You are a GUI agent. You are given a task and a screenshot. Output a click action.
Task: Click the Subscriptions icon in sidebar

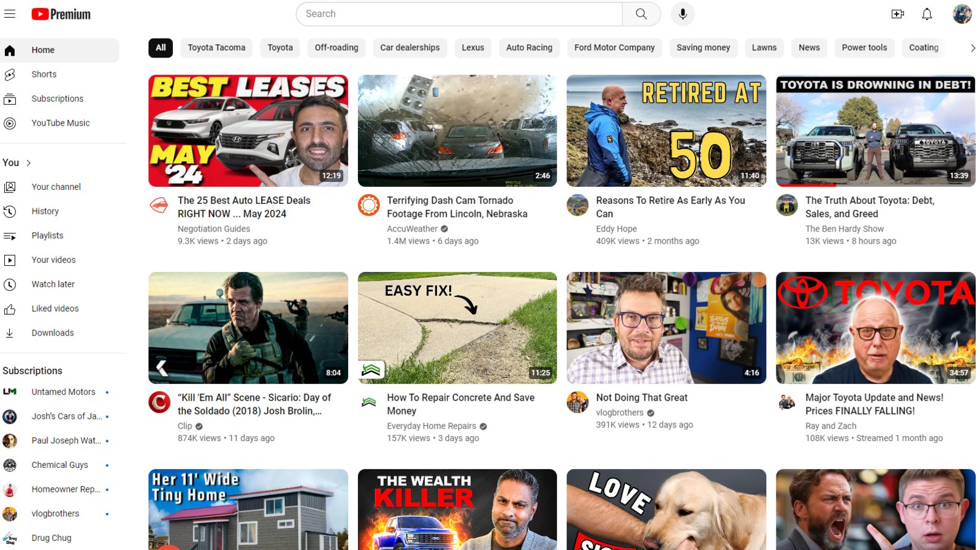(x=10, y=99)
